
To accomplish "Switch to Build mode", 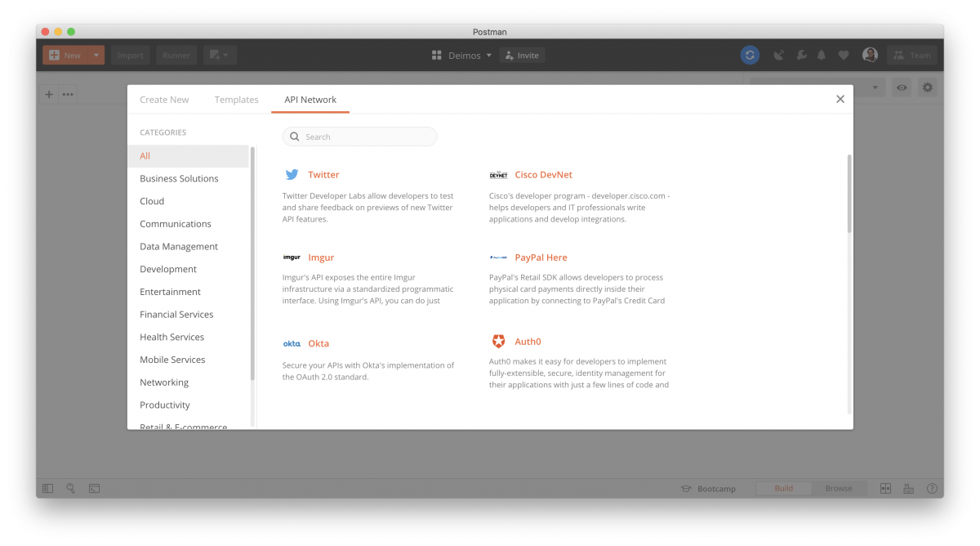I will 784,489.
